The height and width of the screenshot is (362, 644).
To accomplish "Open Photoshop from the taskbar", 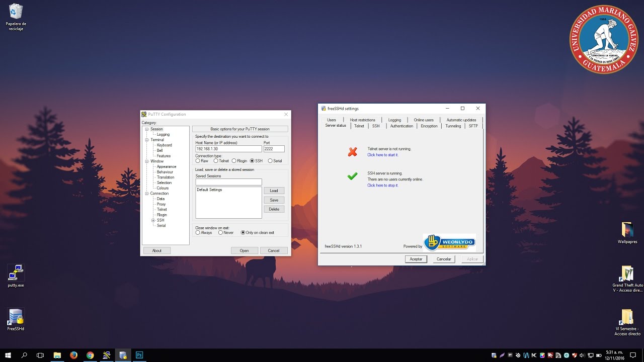I will (x=139, y=355).
